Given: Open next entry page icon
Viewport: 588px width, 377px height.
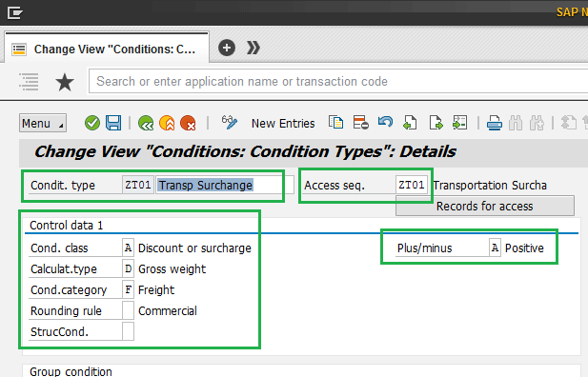Looking at the screenshot, I should [x=436, y=123].
